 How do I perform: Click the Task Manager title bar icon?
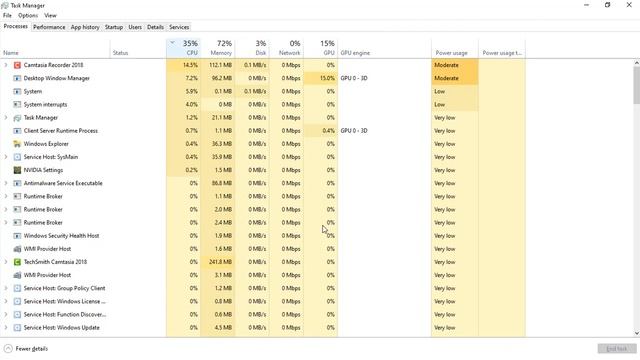click(x=5, y=5)
